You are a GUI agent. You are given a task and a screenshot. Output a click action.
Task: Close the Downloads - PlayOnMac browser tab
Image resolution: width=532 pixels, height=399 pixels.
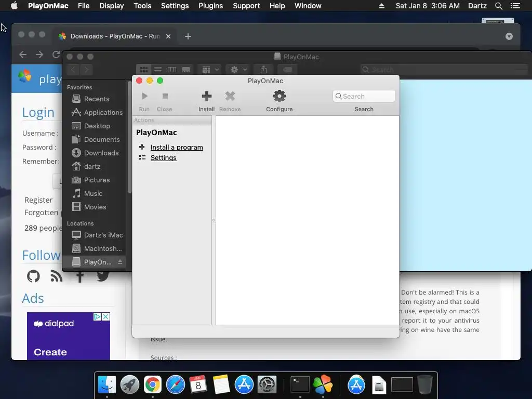pyautogui.click(x=168, y=36)
